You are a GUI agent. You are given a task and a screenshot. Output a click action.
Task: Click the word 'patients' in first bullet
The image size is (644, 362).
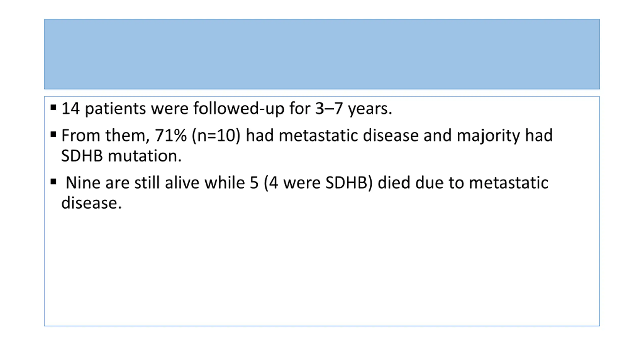115,109
